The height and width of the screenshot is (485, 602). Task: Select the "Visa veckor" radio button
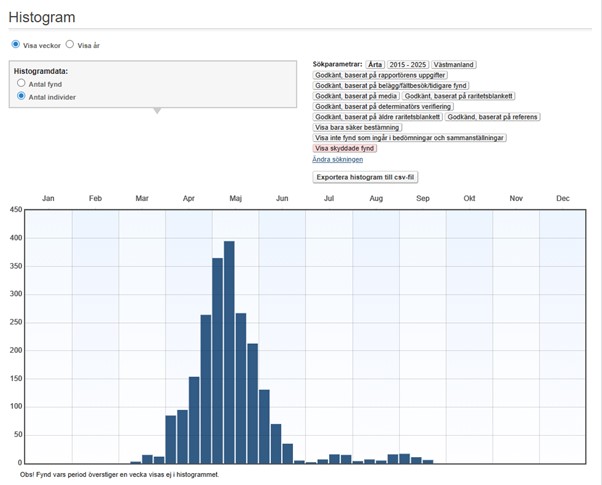point(15,45)
